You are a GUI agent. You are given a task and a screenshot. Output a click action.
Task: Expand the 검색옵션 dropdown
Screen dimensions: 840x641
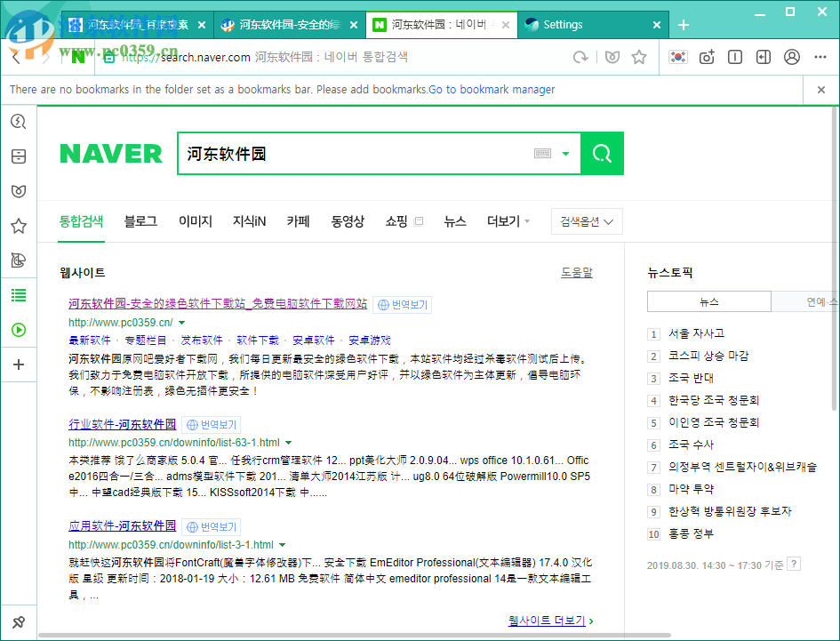pos(587,221)
